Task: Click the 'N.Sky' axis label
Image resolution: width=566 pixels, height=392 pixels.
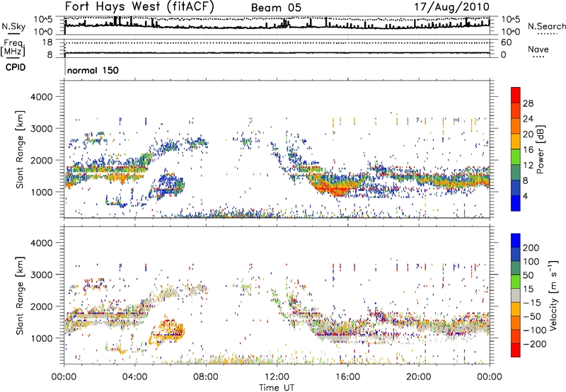Action: (13, 26)
